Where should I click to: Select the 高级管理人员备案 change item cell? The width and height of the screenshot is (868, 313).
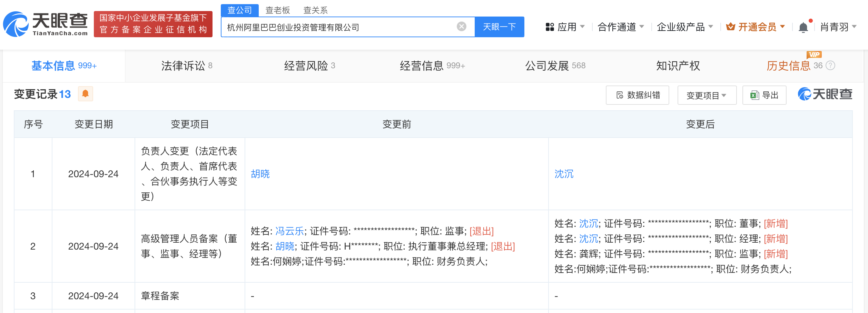click(x=189, y=246)
